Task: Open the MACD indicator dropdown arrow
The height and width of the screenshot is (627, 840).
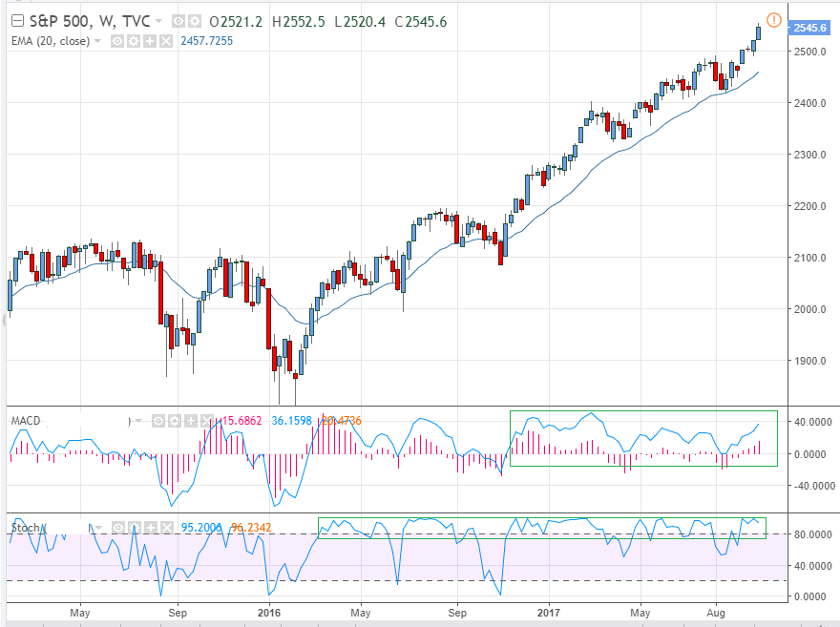Action: click(138, 421)
